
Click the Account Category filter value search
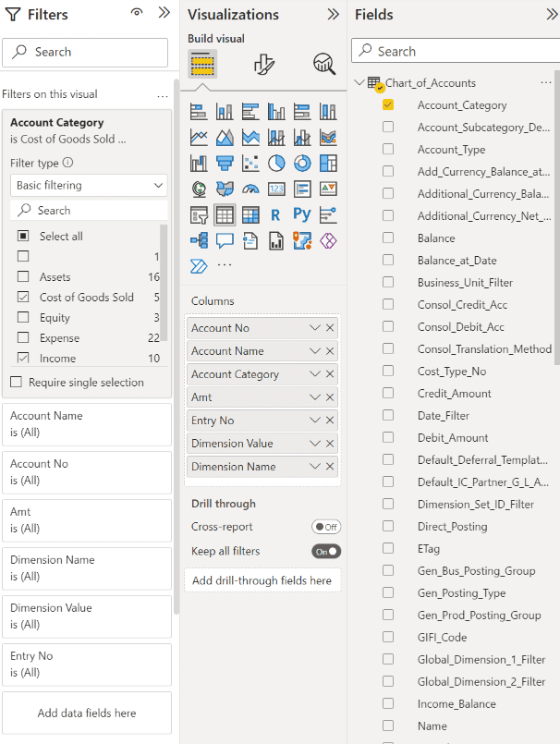point(89,210)
